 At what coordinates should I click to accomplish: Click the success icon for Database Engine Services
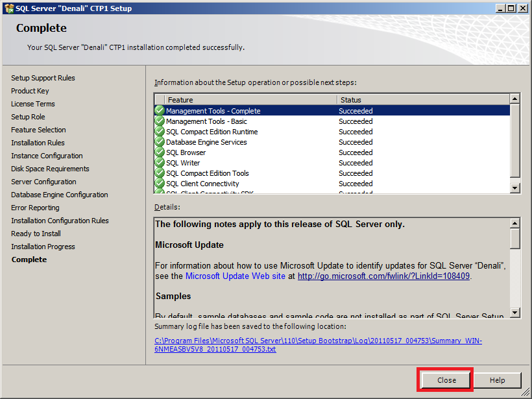(x=160, y=142)
